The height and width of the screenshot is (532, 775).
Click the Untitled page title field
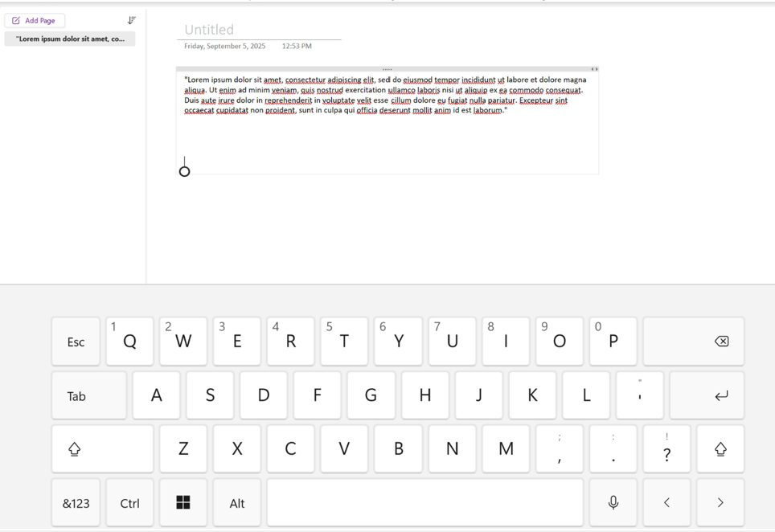point(208,29)
